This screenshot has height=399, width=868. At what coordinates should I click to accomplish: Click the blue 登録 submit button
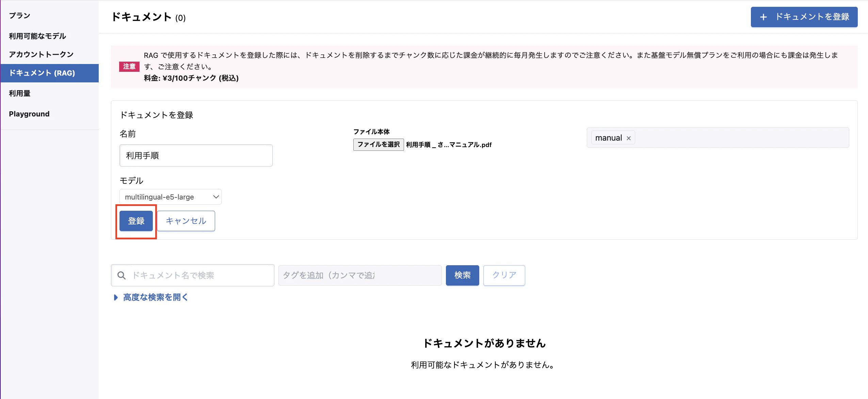coord(136,221)
